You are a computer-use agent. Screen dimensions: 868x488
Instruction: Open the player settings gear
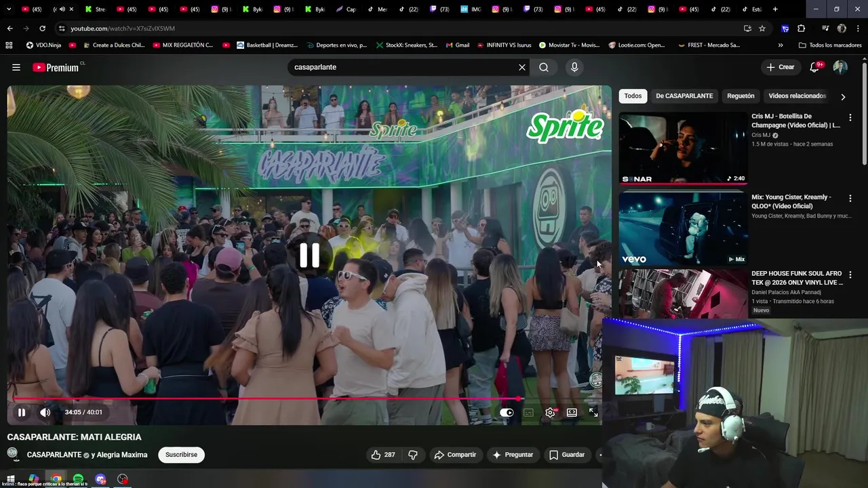click(x=550, y=412)
